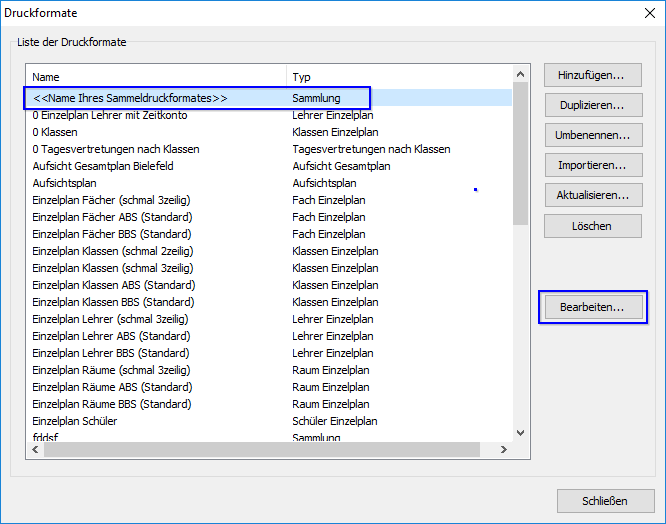666x524 pixels.
Task: Select the '0 Klassen' entry
Action: coord(55,132)
